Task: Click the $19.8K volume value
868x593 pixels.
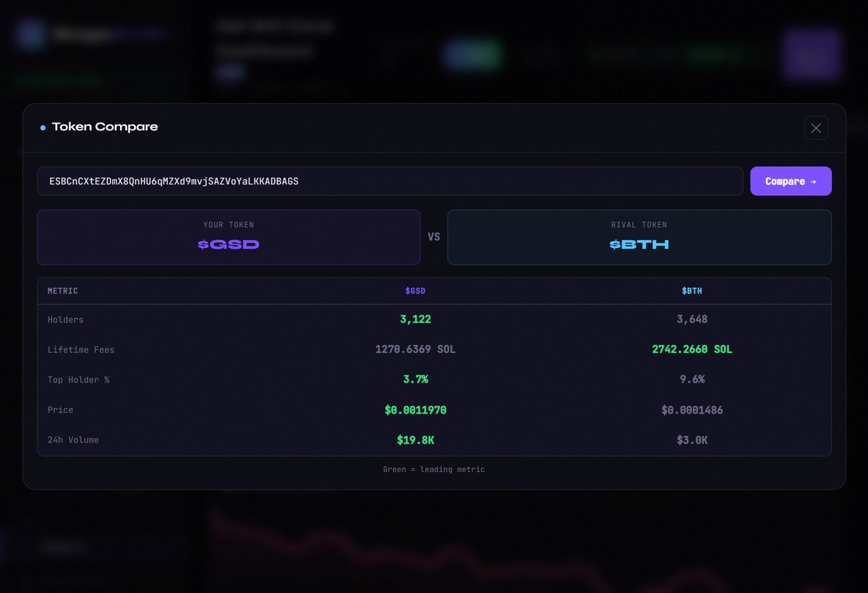Action: pyautogui.click(x=415, y=440)
